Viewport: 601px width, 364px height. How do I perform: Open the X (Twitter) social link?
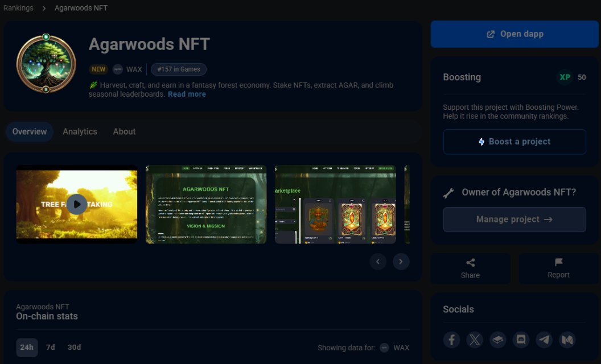[475, 340]
